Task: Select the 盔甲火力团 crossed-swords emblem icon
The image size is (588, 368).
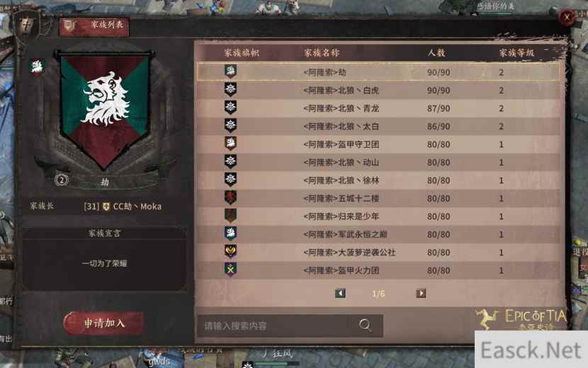Action: pyautogui.click(x=230, y=270)
